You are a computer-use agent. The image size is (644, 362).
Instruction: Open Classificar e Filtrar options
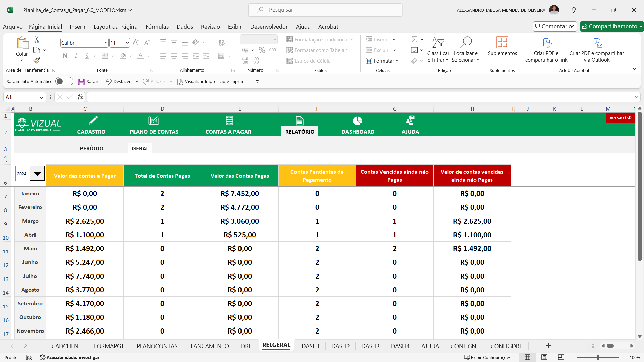pos(438,50)
